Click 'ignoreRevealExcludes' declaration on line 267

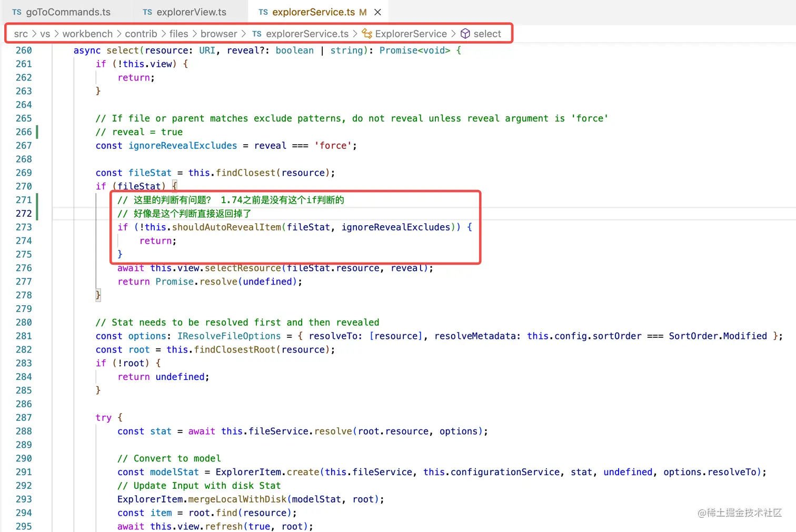(183, 146)
